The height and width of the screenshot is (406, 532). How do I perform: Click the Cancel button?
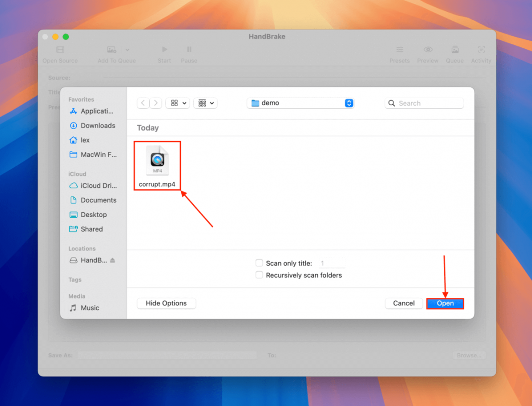click(403, 303)
